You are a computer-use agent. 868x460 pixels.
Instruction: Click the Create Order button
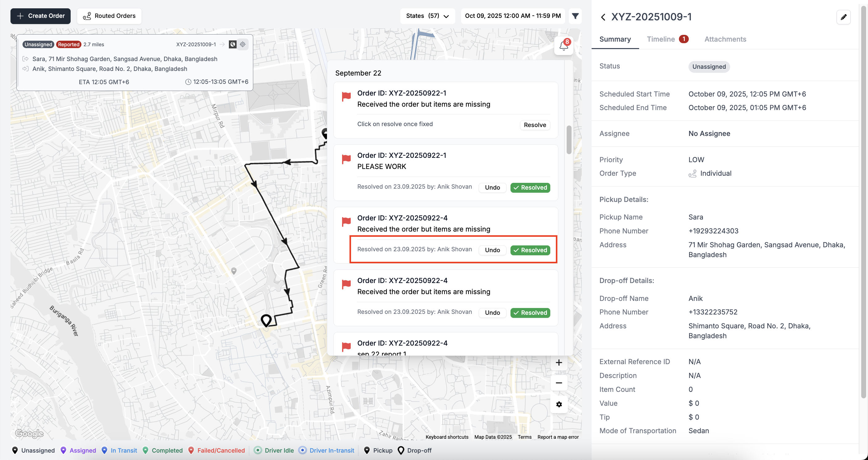40,16
